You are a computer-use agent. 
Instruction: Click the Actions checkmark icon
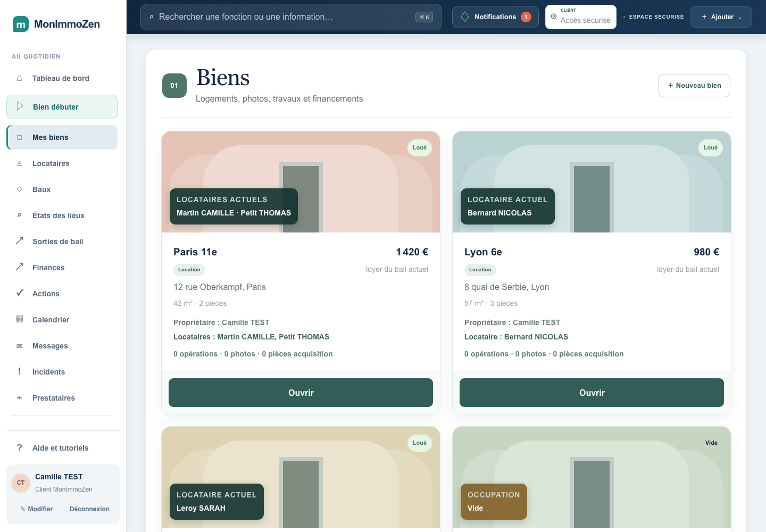click(20, 293)
